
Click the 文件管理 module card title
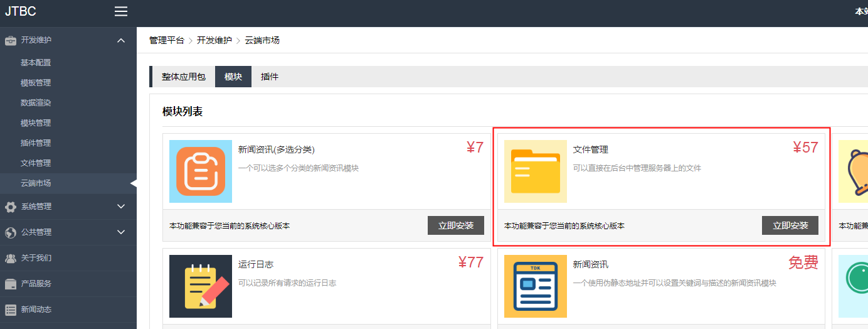coord(591,149)
